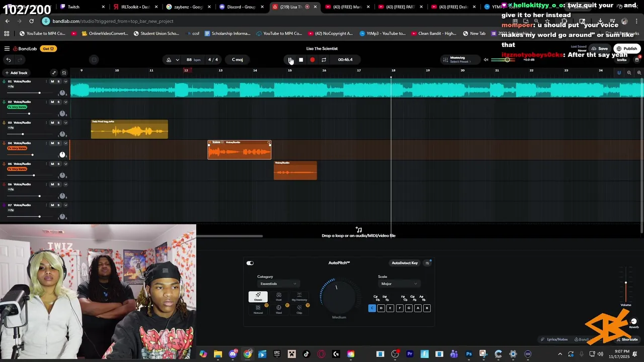The height and width of the screenshot is (362, 644).
Task: Click the C maj key button
Action: 237,60
